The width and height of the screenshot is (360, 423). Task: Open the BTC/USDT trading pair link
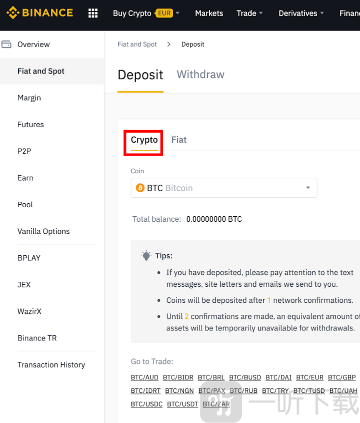pyautogui.click(x=182, y=404)
